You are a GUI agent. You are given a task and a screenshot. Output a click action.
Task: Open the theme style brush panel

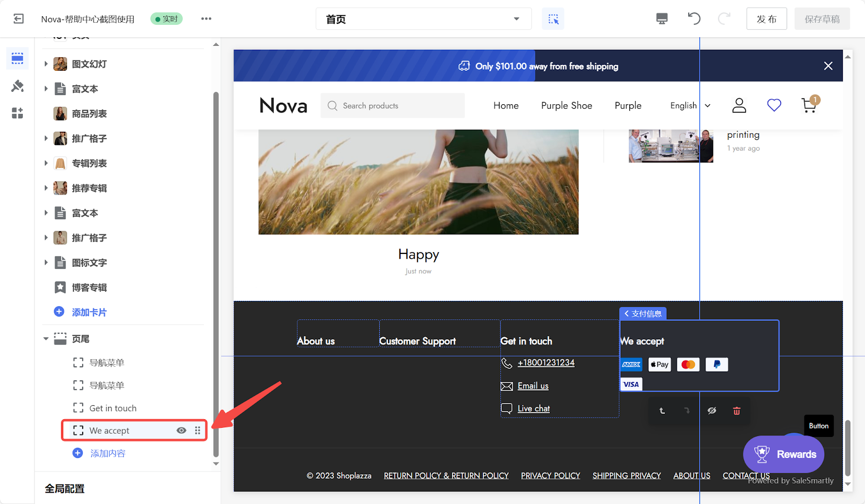click(17, 86)
